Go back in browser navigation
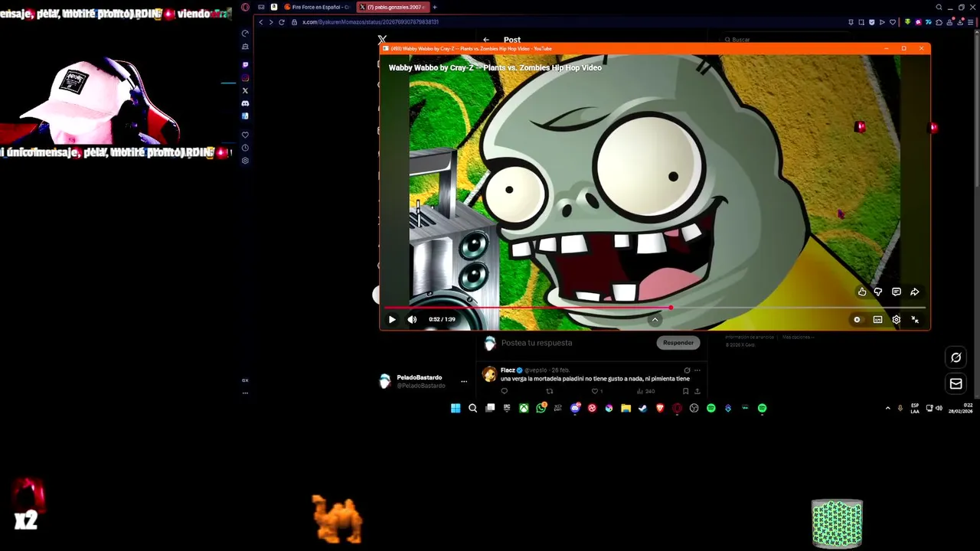This screenshot has height=551, width=980. coord(260,22)
